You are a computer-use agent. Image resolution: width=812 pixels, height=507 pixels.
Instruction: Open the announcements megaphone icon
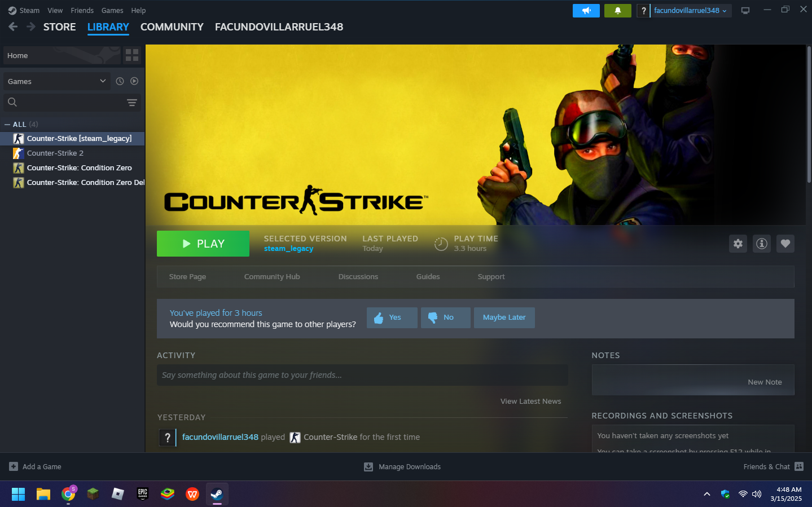[x=586, y=11]
